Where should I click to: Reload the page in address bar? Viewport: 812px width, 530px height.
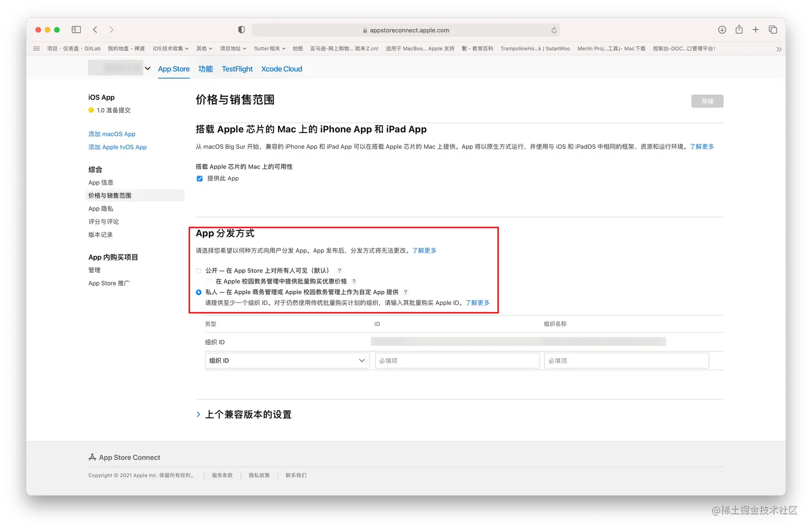[x=554, y=30]
